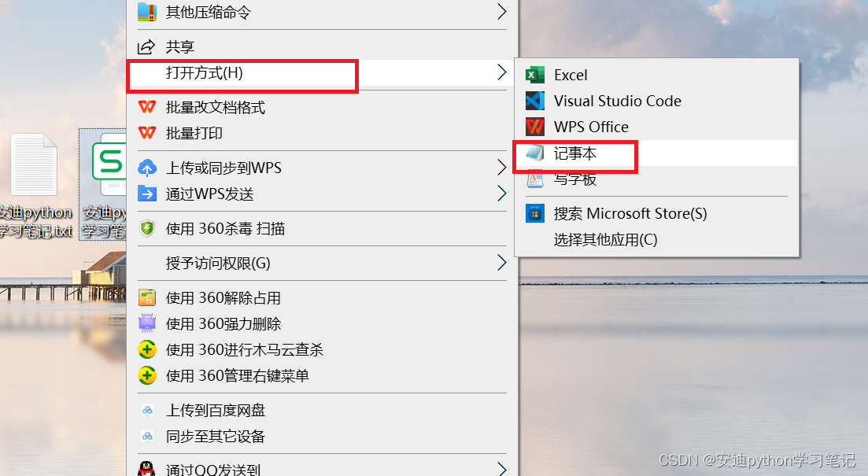868x476 pixels.
Task: Select 批量改文档格式 menu entry
Action: [x=322, y=107]
